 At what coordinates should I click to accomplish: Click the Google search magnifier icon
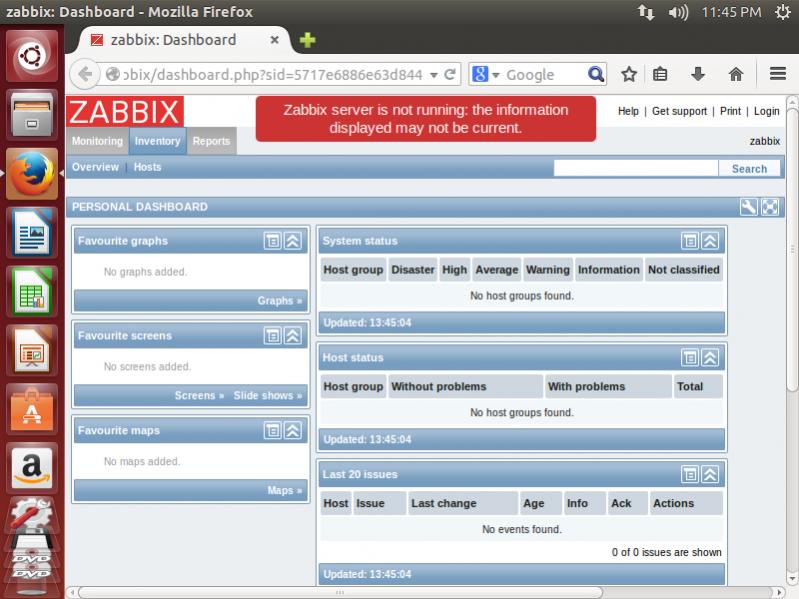(x=595, y=74)
